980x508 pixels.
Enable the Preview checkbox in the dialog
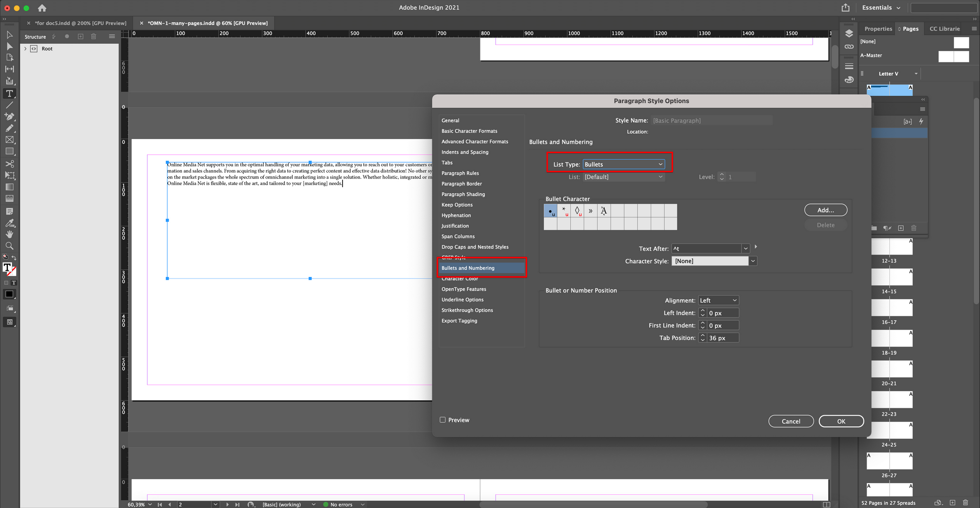coord(443,420)
